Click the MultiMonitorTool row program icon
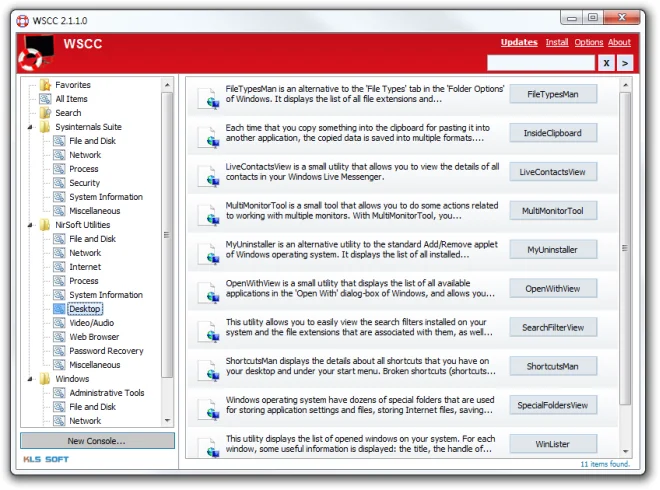 209,215
